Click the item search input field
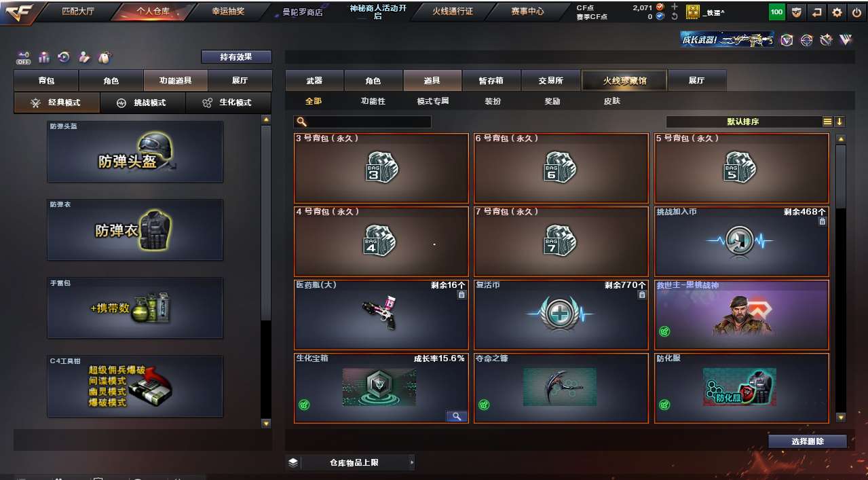 point(362,122)
